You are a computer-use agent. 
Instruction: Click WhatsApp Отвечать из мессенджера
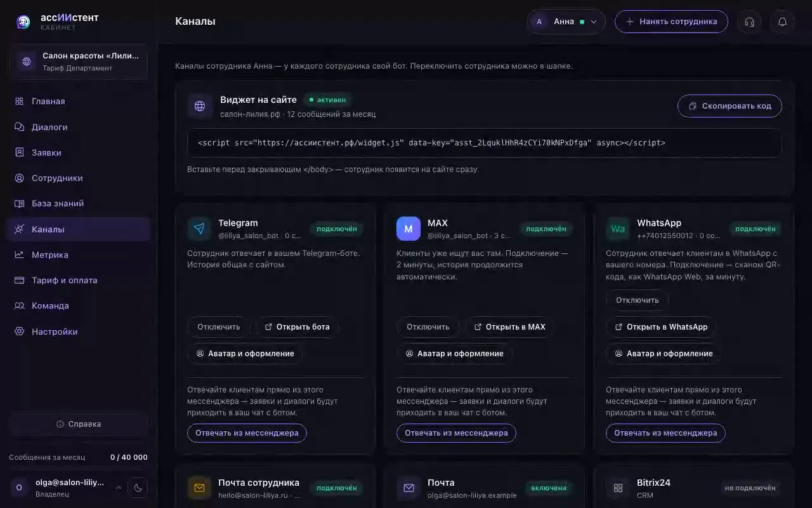click(665, 433)
